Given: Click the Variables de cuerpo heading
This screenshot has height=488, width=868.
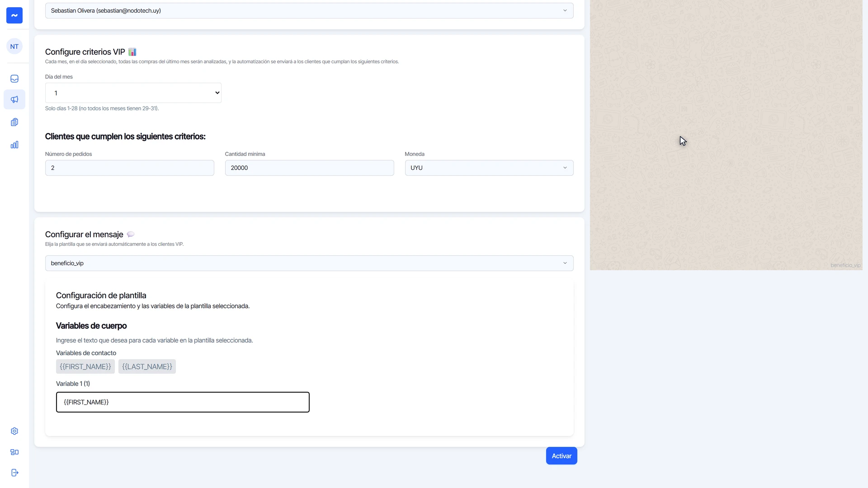Looking at the screenshot, I should click(x=91, y=326).
